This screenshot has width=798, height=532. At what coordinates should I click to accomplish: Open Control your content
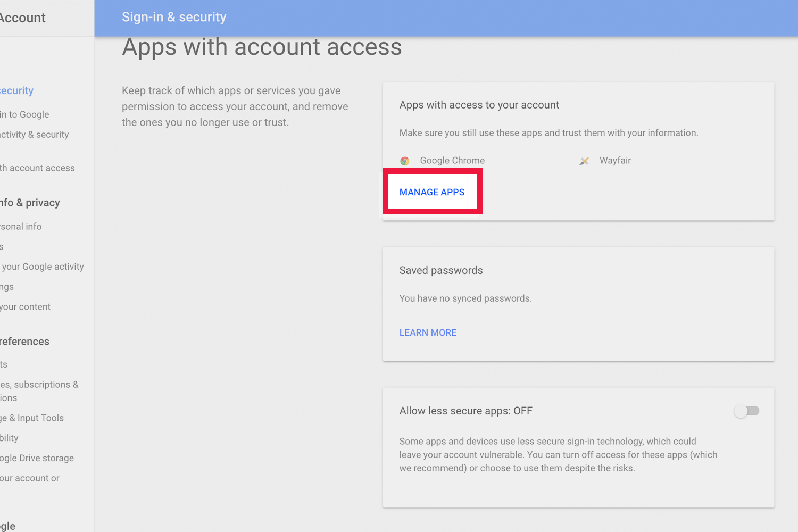(x=25, y=306)
